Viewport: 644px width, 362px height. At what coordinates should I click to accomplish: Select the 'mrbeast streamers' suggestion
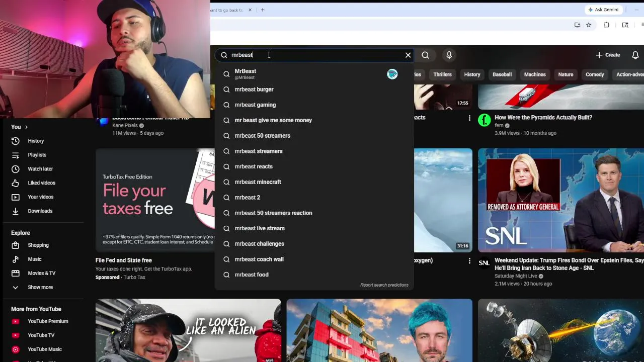(314, 151)
